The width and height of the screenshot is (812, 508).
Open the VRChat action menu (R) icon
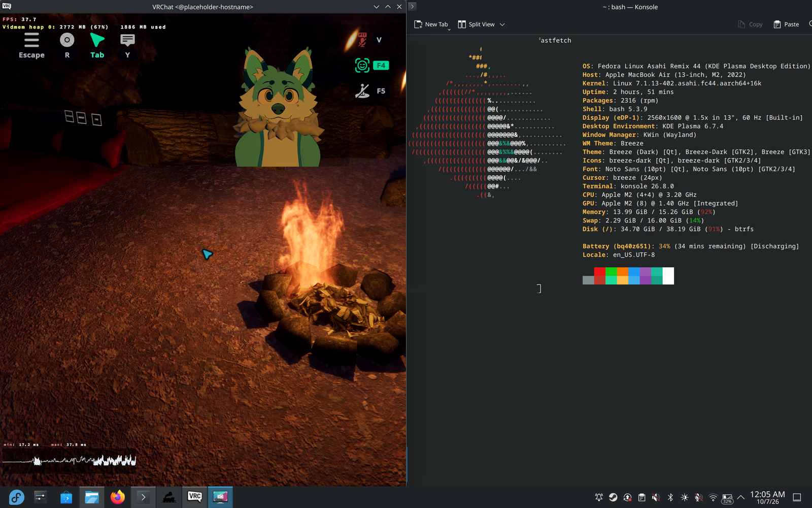[67, 40]
